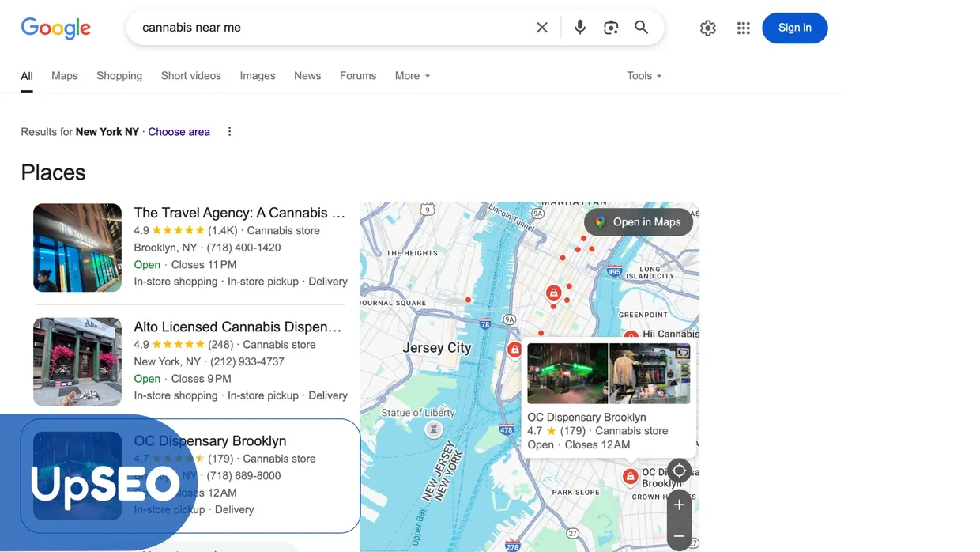Screen dimensions: 980x552
Task: Start voice search with the microphone
Action: 580,28
